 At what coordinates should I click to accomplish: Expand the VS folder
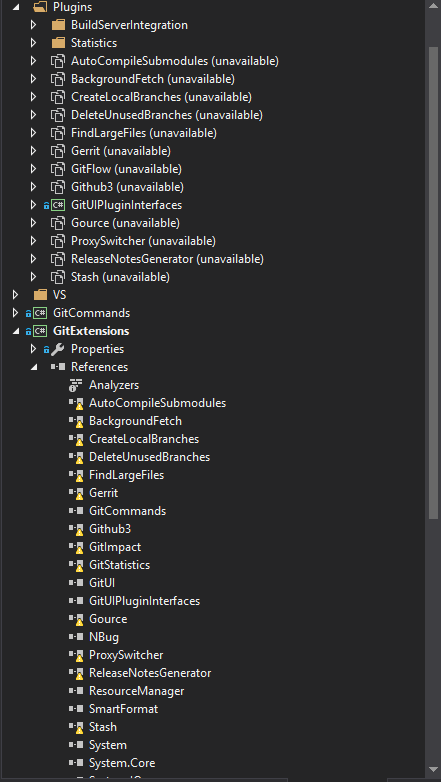pos(15,295)
